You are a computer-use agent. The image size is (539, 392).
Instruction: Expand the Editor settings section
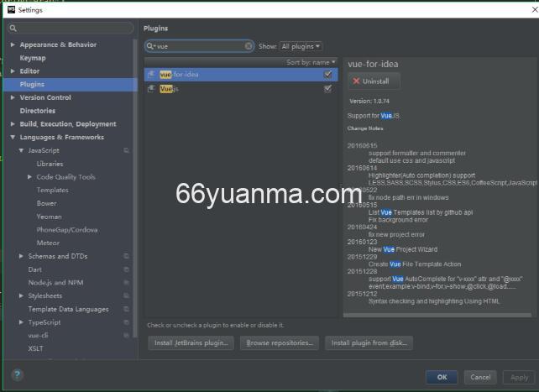click(x=13, y=71)
